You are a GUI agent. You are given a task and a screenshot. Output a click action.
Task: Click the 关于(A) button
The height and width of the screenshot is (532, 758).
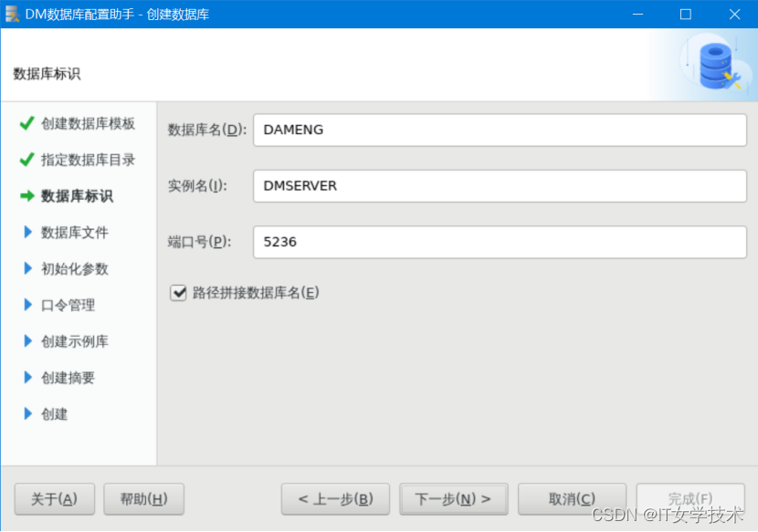click(55, 498)
